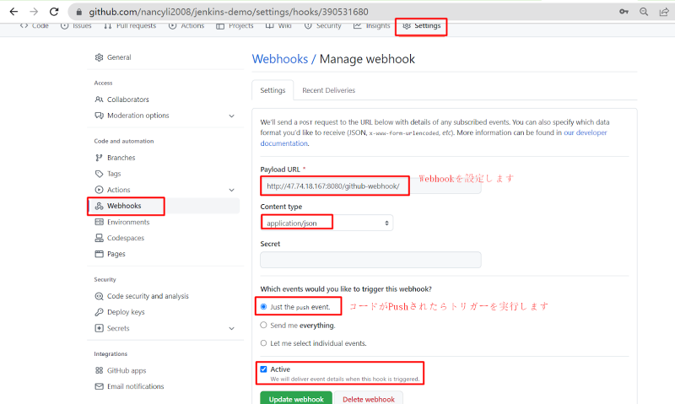
Task: Click the General gear icon in sidebar
Action: (99, 57)
